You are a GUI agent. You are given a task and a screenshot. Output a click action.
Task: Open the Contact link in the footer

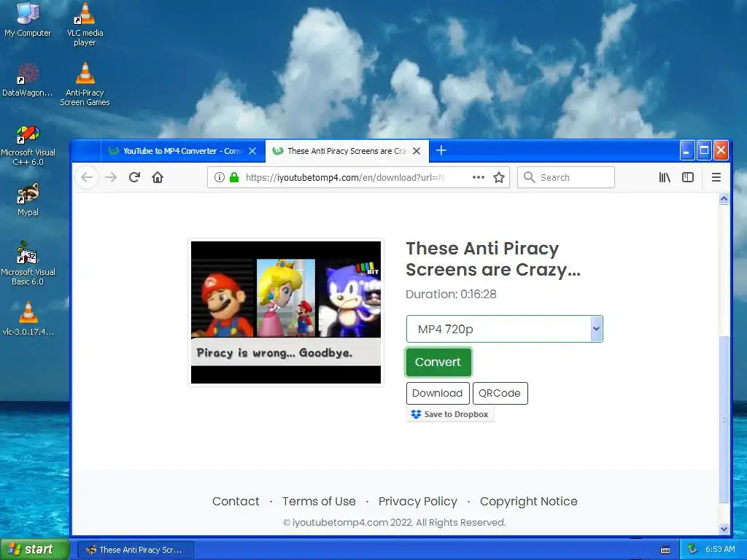[236, 502]
